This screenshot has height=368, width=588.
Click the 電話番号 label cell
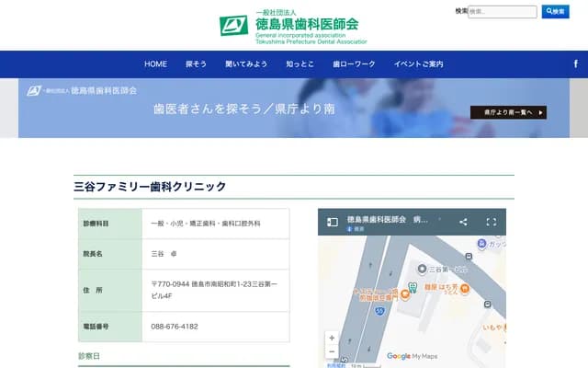coord(110,327)
